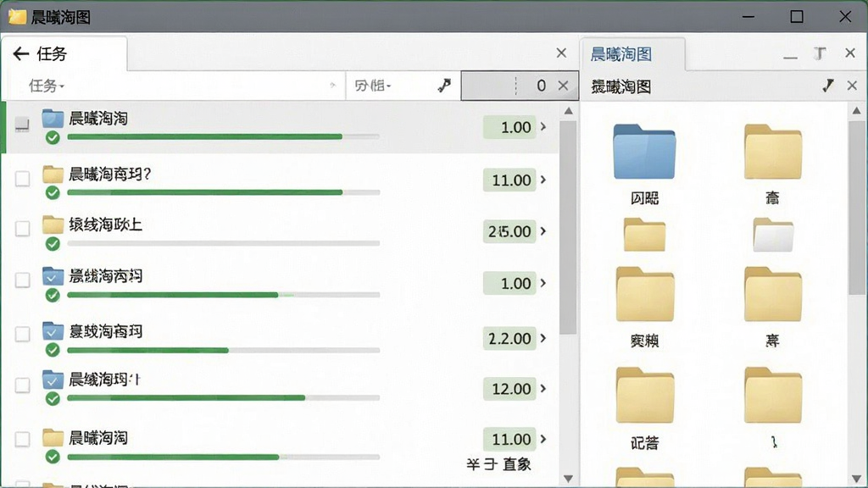Screen dimensions: 868x488
Task: Click the progress bar of the top 晨曦淘淘 row
Action: point(223,136)
